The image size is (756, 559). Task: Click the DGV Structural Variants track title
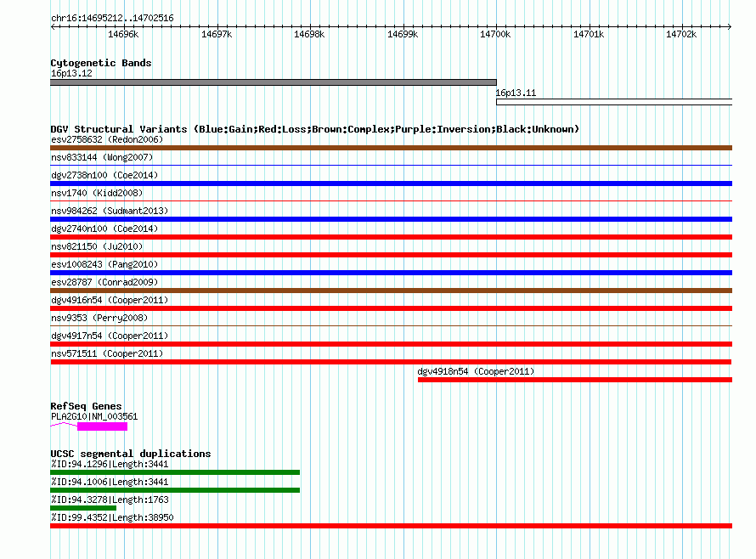point(315,129)
